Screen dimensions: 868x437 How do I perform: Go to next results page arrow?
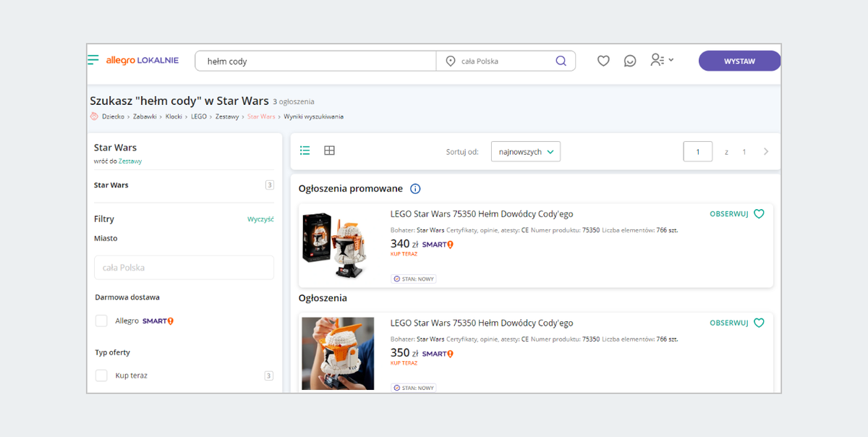(x=766, y=152)
